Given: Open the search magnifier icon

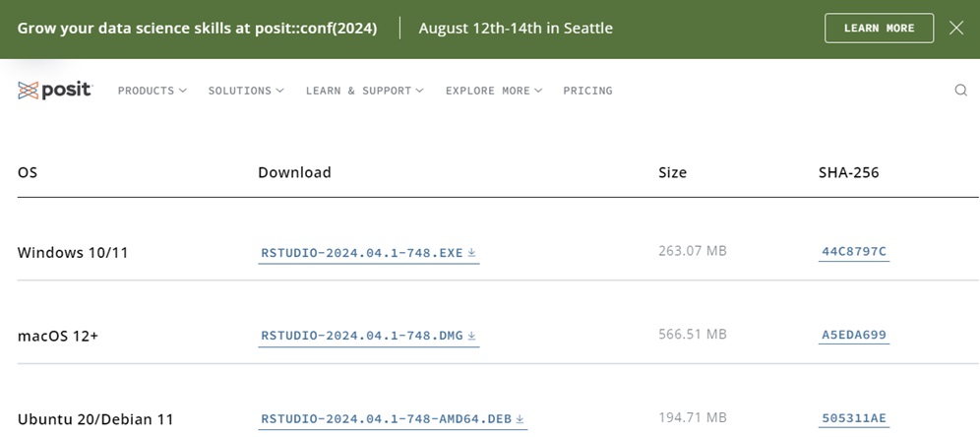Looking at the screenshot, I should point(960,91).
